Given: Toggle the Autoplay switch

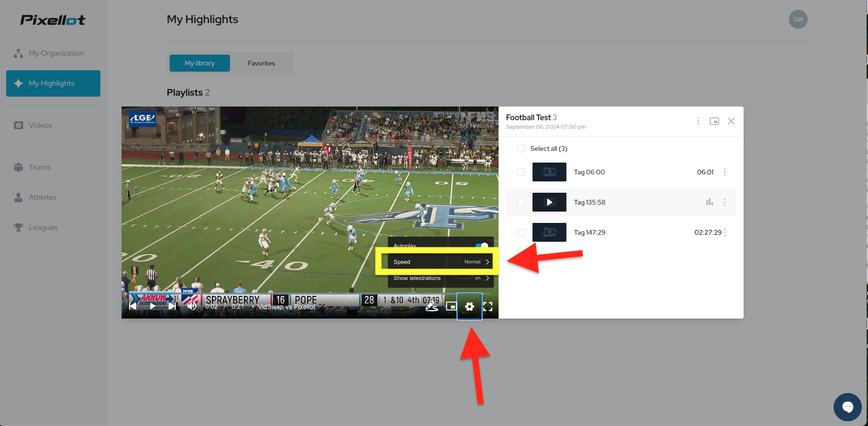Looking at the screenshot, I should click(x=482, y=246).
